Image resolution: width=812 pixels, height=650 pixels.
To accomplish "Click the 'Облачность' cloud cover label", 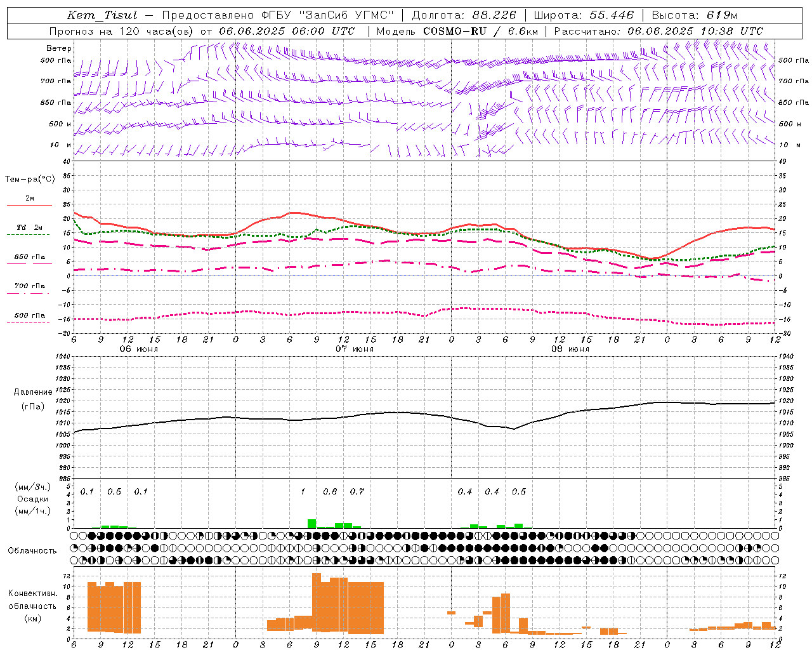I will [x=32, y=550].
